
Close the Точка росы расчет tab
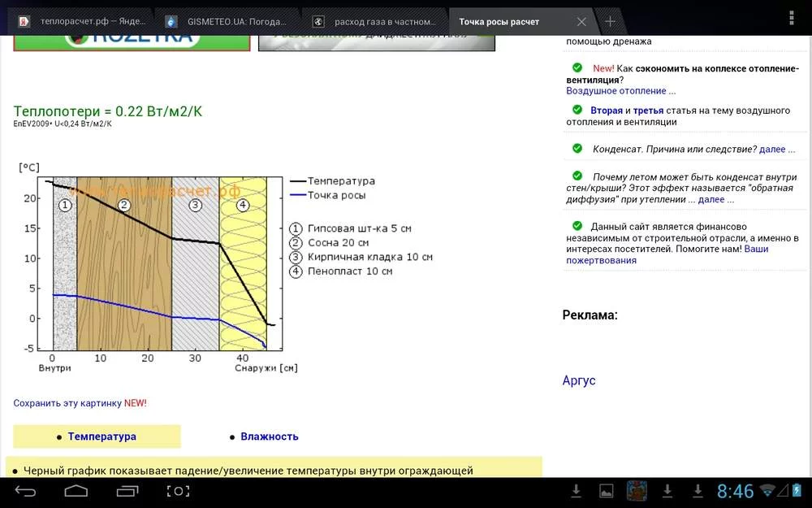point(581,22)
